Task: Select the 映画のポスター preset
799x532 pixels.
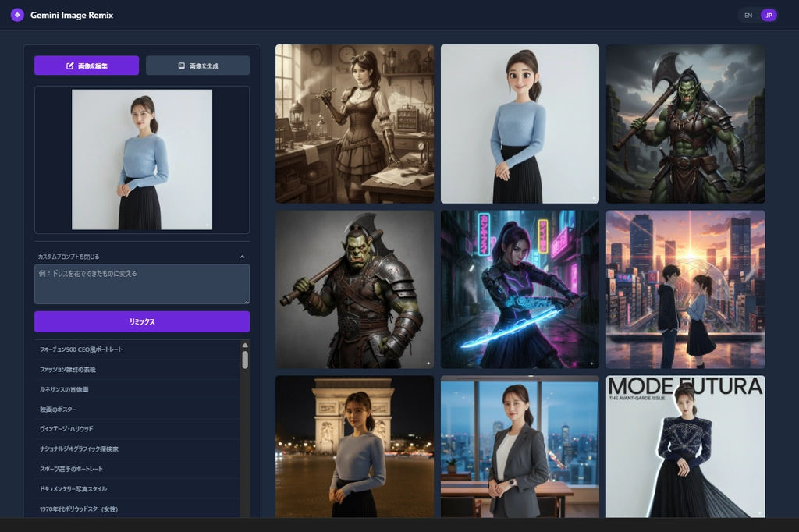Action: pos(59,410)
